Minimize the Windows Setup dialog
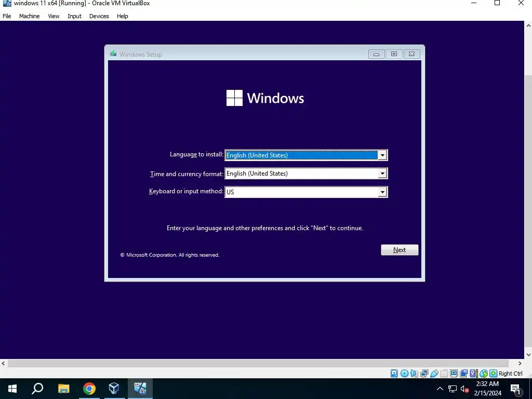532x399 pixels. coord(376,54)
